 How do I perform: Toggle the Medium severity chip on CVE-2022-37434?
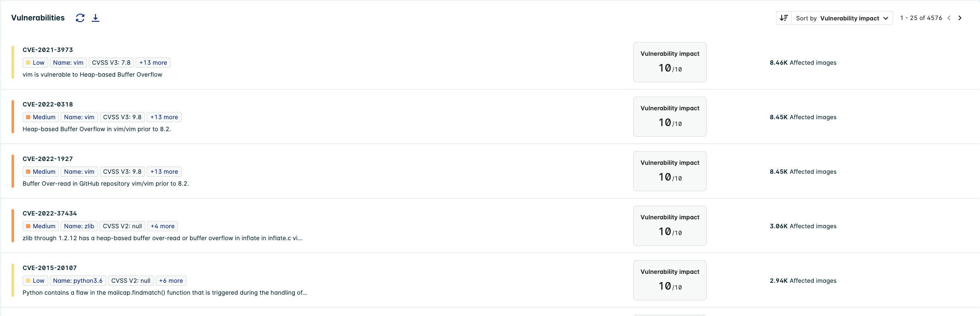41,226
